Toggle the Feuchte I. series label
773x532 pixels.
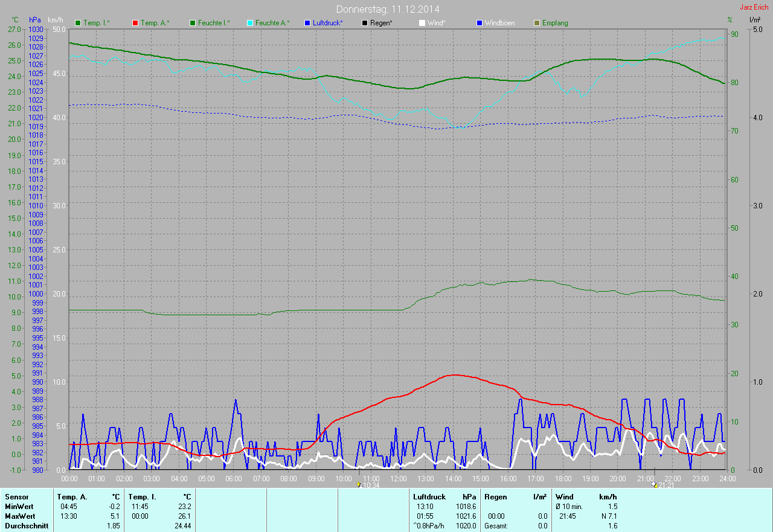pyautogui.click(x=214, y=23)
